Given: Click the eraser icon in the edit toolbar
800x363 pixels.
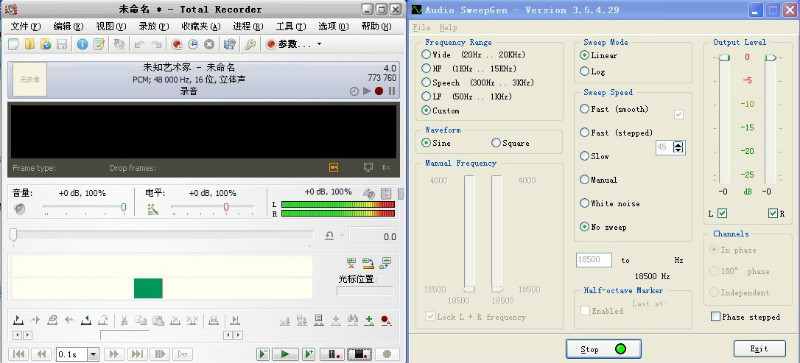Looking at the screenshot, I should click(x=52, y=321).
